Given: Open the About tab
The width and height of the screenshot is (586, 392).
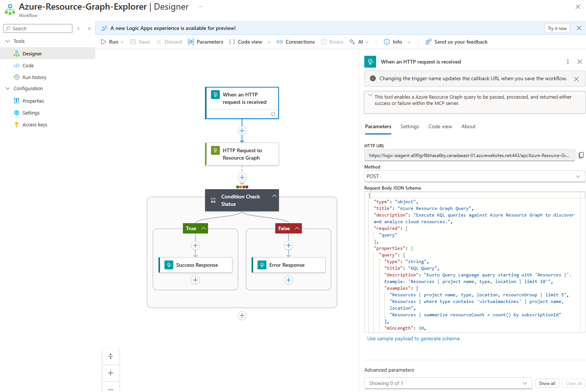Looking at the screenshot, I should (x=468, y=126).
